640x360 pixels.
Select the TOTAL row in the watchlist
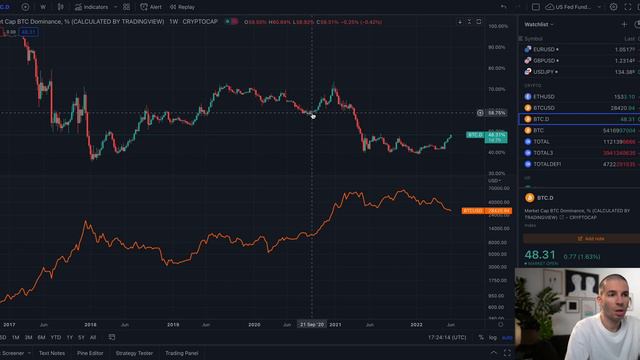(580, 142)
